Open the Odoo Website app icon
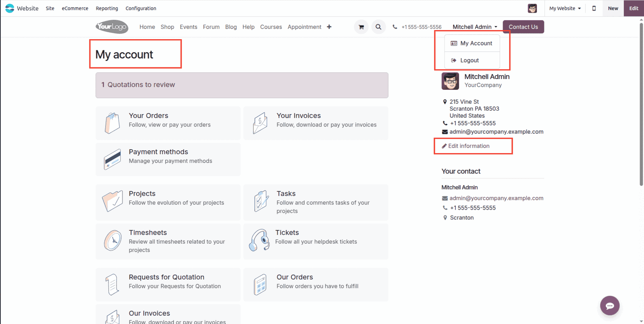644x324 pixels. click(9, 8)
